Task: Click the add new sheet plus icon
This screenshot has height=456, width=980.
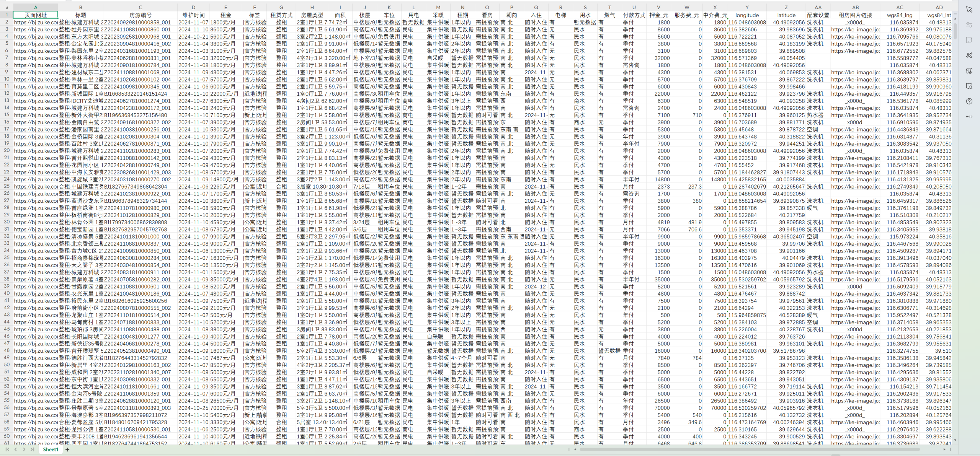Action: pos(67,449)
